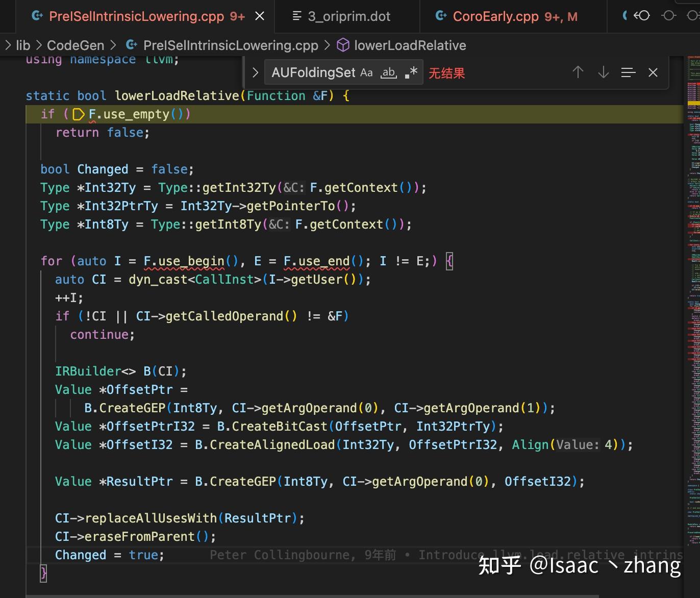This screenshot has width=700, height=598.
Task: Toggle Find in Selection icon
Action: click(x=628, y=72)
